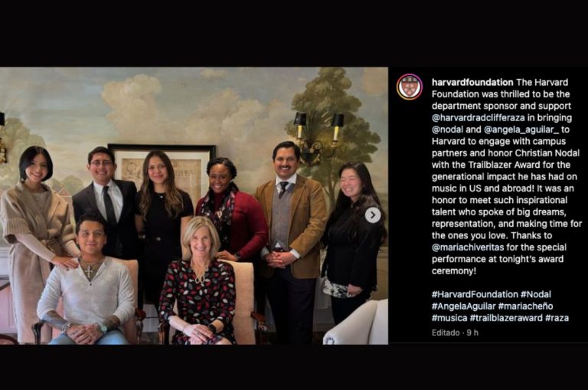This screenshot has width=588, height=390.
Task: Open the #Nodal hashtag
Action: coord(536,294)
